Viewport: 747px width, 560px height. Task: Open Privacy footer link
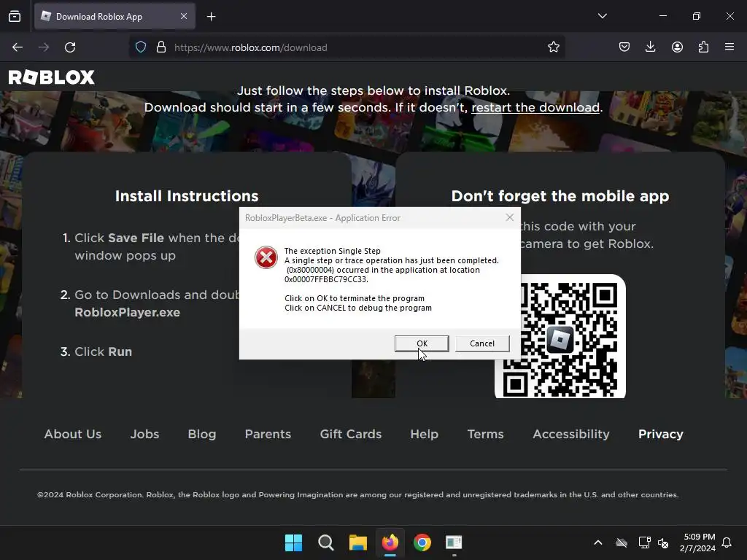pyautogui.click(x=661, y=435)
